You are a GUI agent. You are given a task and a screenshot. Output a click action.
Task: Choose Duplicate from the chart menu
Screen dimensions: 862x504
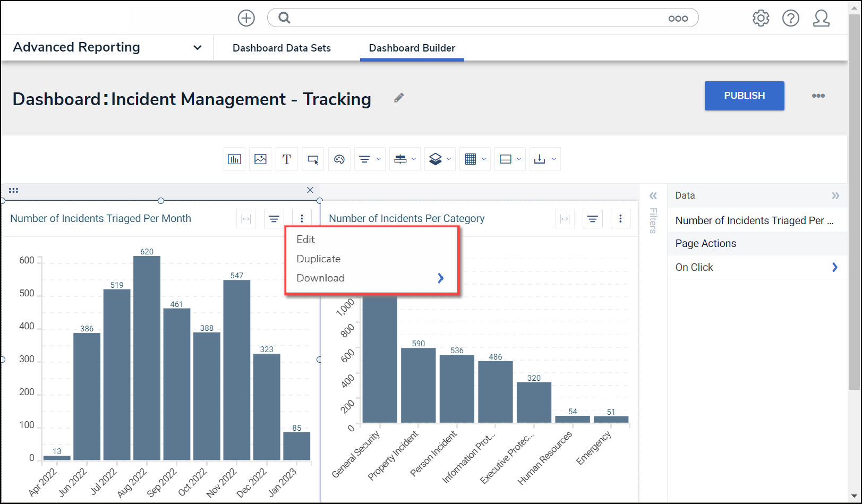319,259
